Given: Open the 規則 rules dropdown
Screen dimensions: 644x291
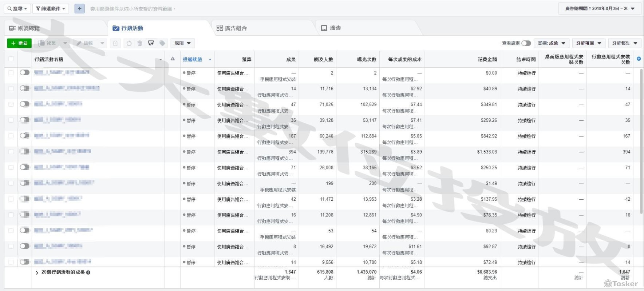Looking at the screenshot, I should pyautogui.click(x=182, y=43).
